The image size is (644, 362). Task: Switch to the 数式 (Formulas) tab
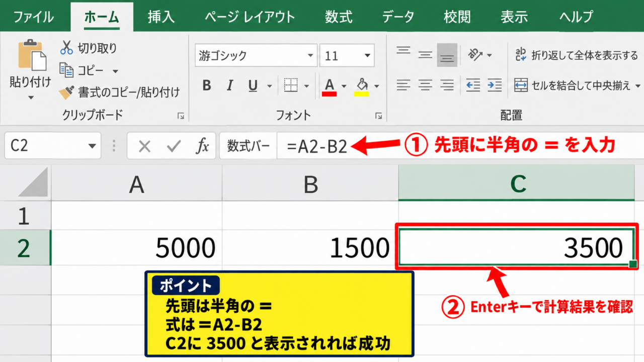[x=339, y=16]
